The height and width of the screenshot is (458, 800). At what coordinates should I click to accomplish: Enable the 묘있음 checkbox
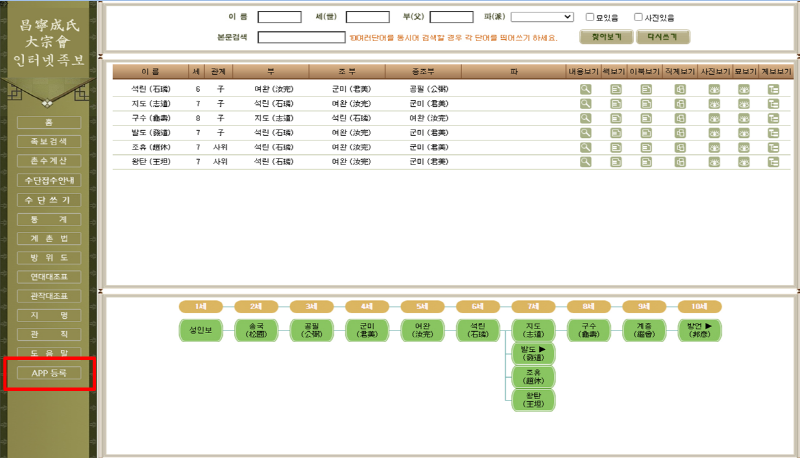pyautogui.click(x=590, y=17)
